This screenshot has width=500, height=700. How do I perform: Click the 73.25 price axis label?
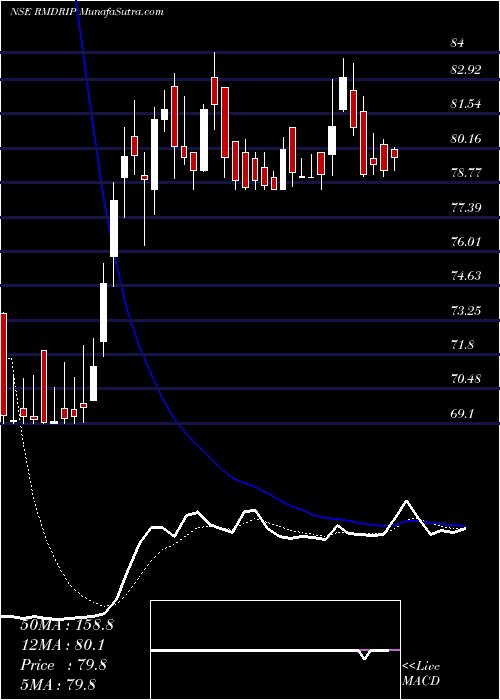(467, 310)
